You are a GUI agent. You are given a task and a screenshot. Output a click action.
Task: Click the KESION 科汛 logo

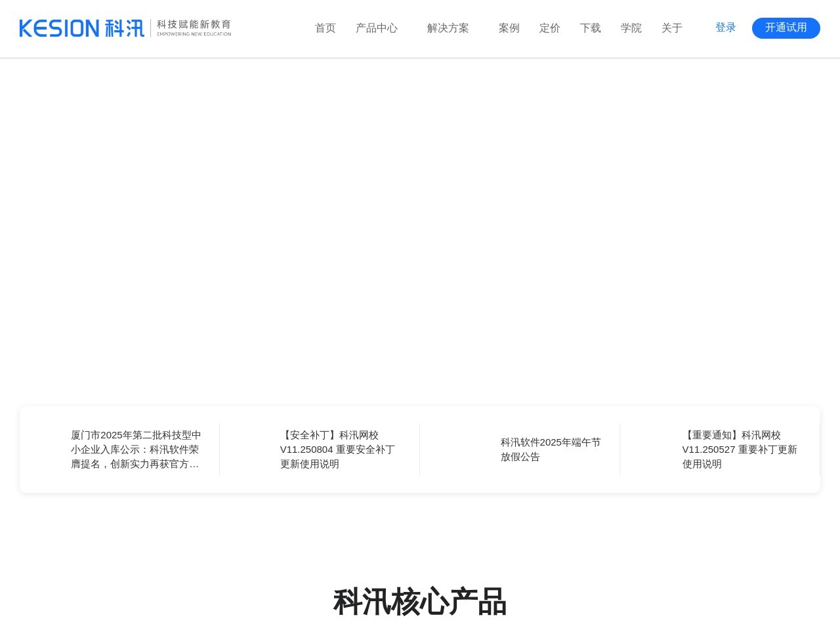pos(81,28)
